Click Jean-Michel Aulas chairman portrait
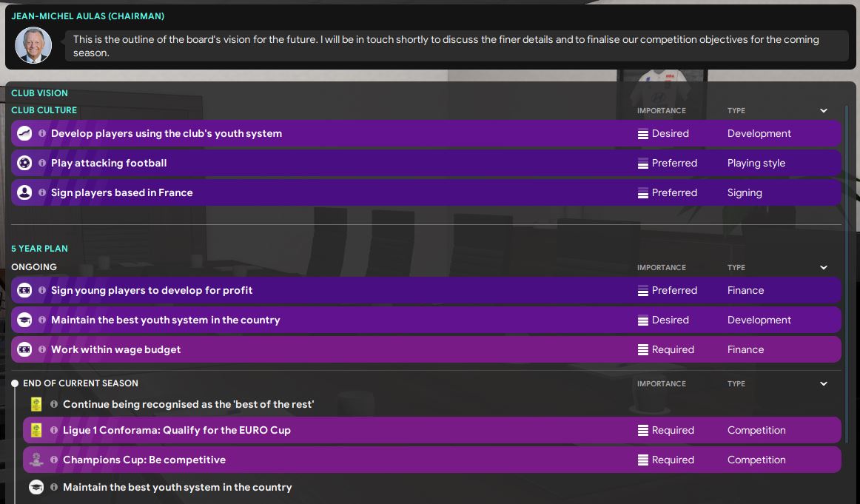This screenshot has height=504, width=860. point(33,46)
